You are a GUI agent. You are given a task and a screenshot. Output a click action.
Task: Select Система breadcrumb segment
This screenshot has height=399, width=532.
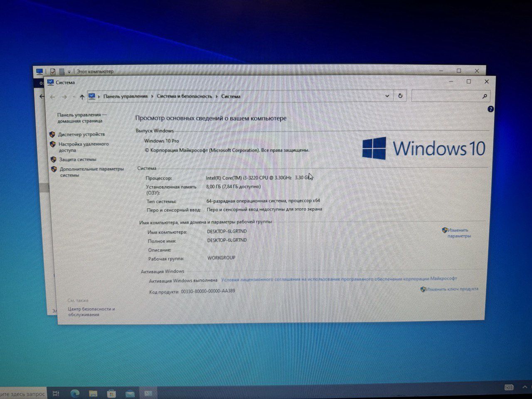(231, 96)
